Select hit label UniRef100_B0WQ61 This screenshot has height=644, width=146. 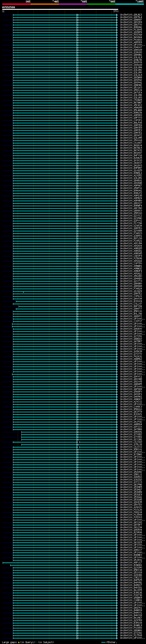pyautogui.click(x=131, y=565)
